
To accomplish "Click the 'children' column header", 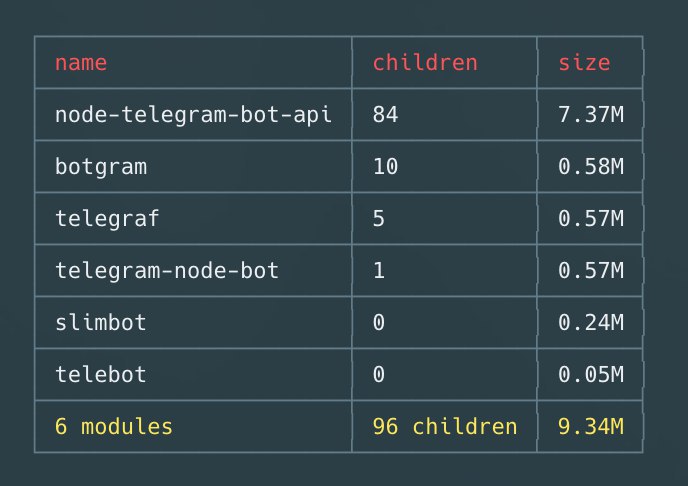I will (x=425, y=62).
